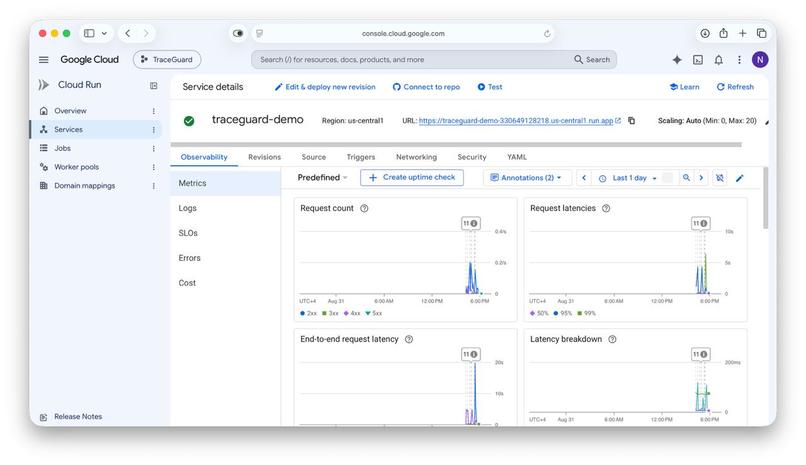Image resolution: width=806 pixels, height=465 pixels.
Task: Open the three-dot settings menu in the header
Action: click(x=739, y=60)
